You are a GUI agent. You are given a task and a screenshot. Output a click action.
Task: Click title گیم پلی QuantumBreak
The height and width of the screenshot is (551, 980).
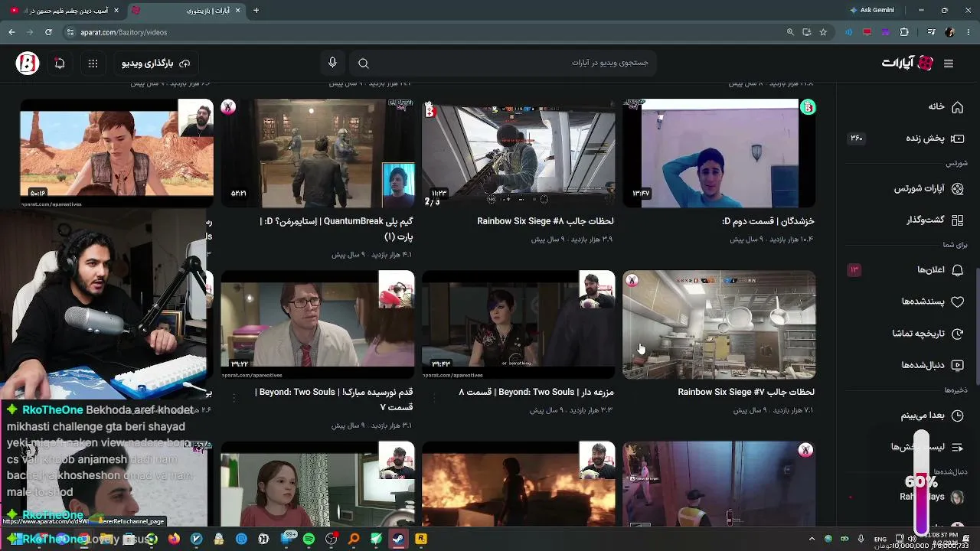tap(337, 229)
